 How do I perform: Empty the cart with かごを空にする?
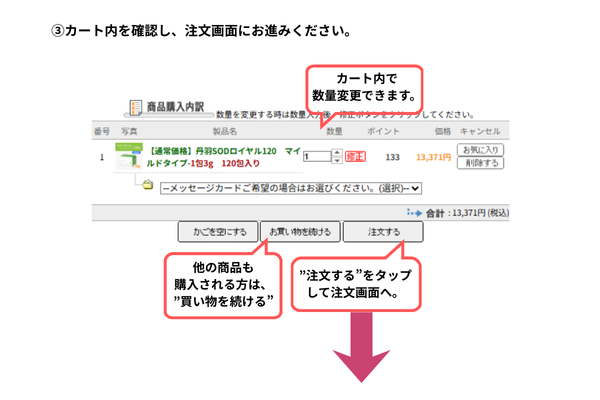tap(218, 232)
